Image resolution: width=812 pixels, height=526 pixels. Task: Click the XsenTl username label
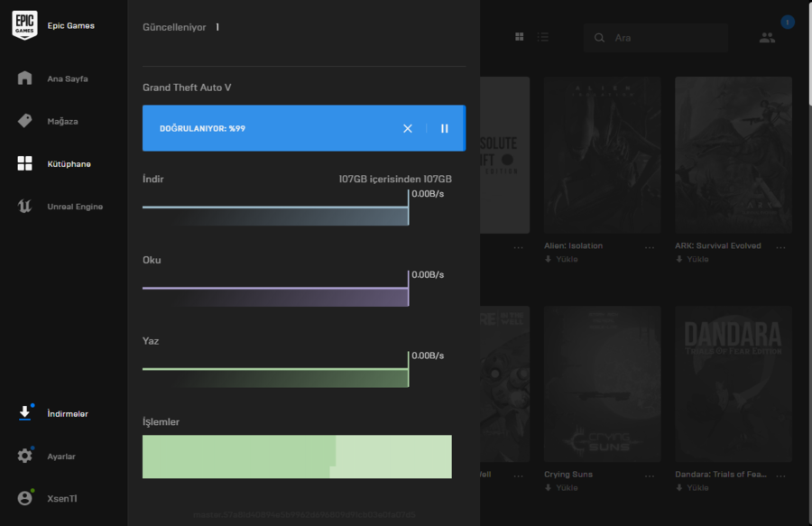coord(62,499)
